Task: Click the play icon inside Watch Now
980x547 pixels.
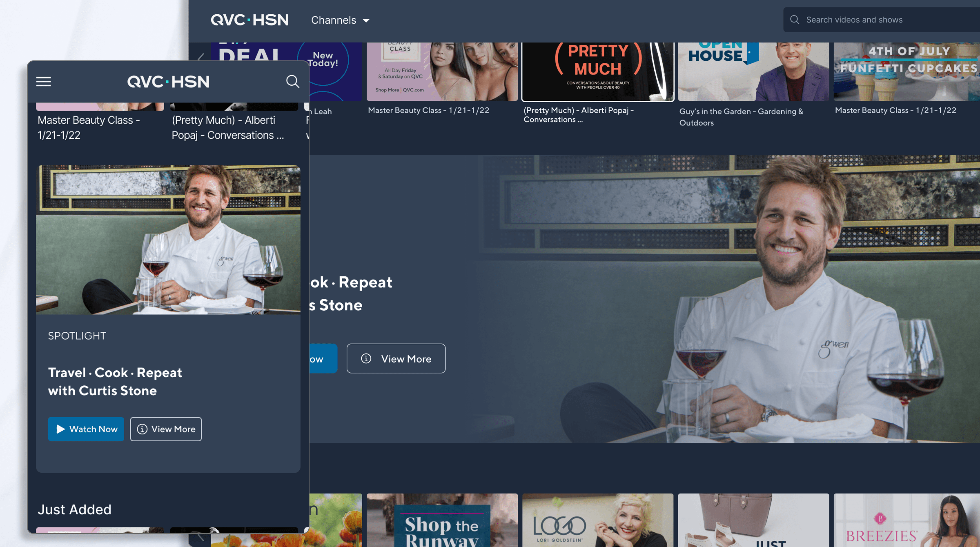Action: tap(60, 429)
